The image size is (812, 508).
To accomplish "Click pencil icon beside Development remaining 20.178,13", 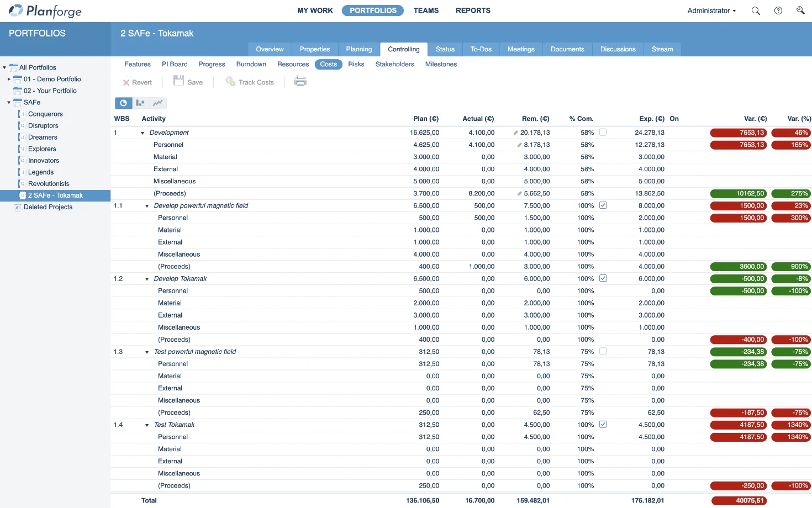I will click(515, 133).
